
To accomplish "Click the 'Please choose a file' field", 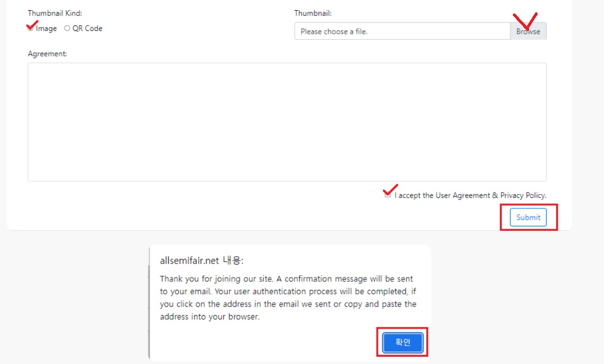I will pos(402,31).
